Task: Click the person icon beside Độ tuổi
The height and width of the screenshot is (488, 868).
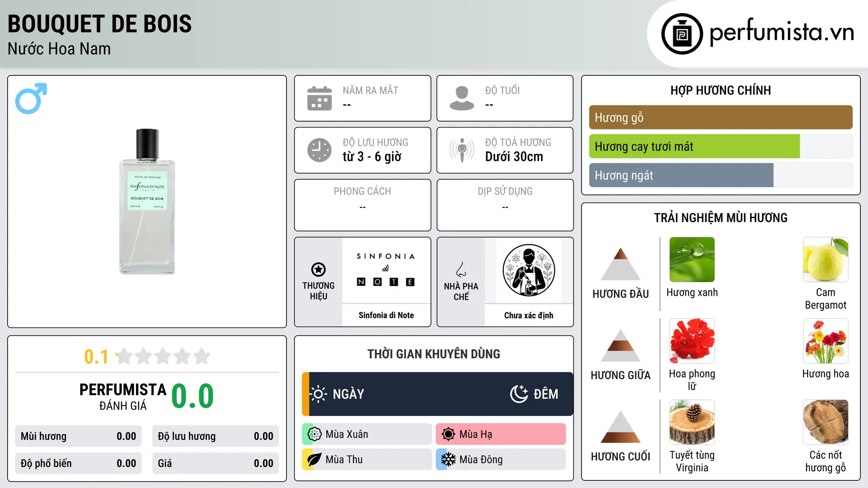Action: [x=462, y=98]
